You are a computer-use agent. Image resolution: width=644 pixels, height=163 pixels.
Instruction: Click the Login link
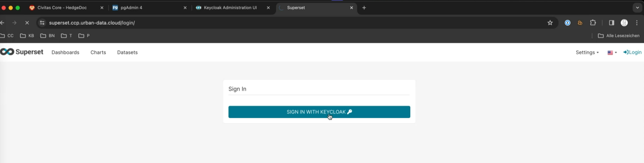(632, 52)
